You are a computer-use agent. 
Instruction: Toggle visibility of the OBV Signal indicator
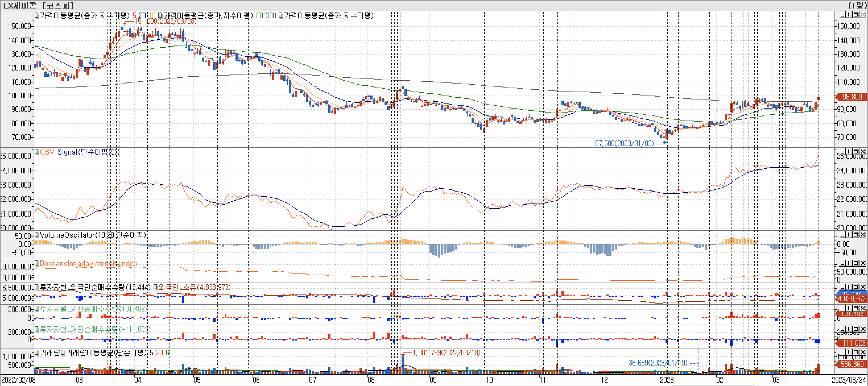click(x=36, y=152)
